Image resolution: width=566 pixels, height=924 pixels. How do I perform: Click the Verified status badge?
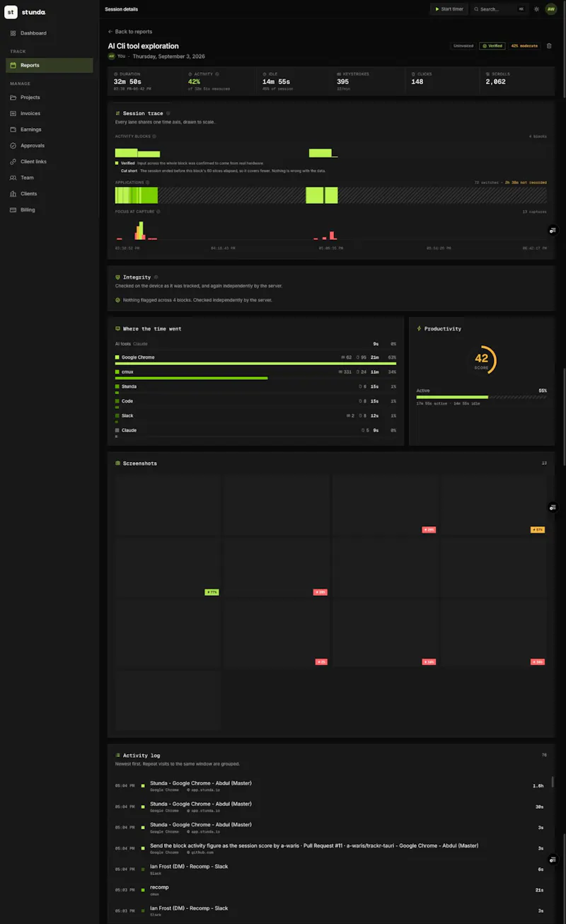click(492, 46)
